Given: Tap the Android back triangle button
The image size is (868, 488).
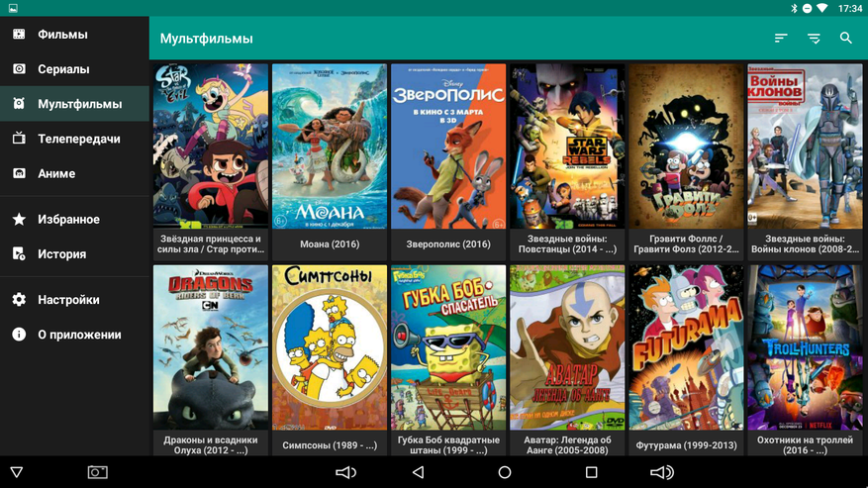Looking at the screenshot, I should click(419, 472).
